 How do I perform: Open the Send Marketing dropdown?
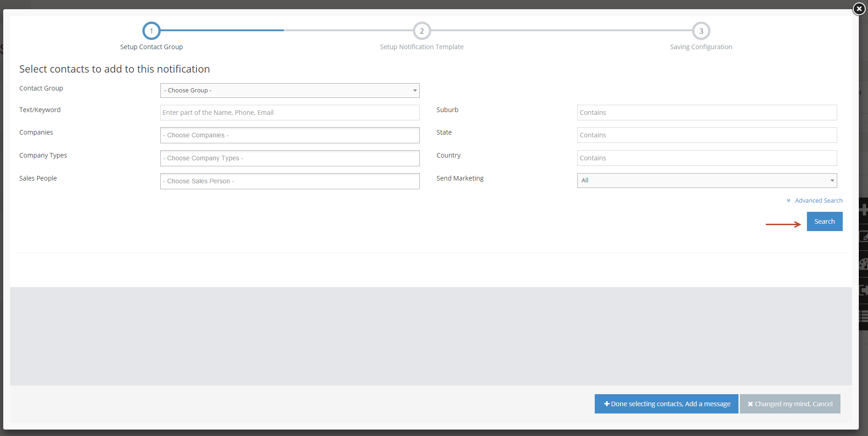pyautogui.click(x=707, y=181)
